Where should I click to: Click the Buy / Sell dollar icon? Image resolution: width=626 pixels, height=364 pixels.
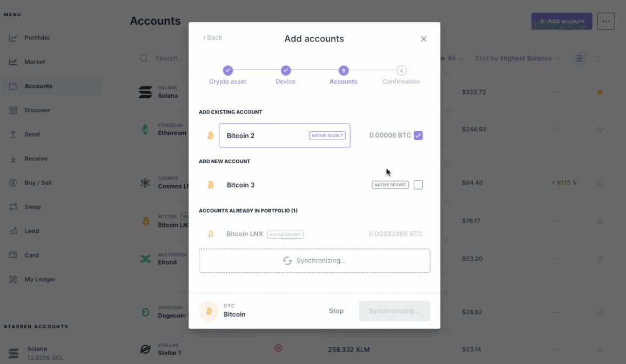click(13, 183)
